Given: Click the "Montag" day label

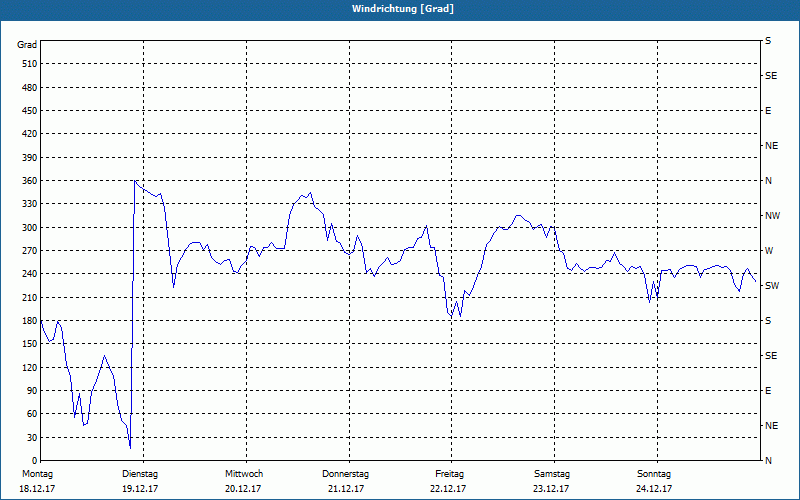Looking at the screenshot, I should coord(37,474).
